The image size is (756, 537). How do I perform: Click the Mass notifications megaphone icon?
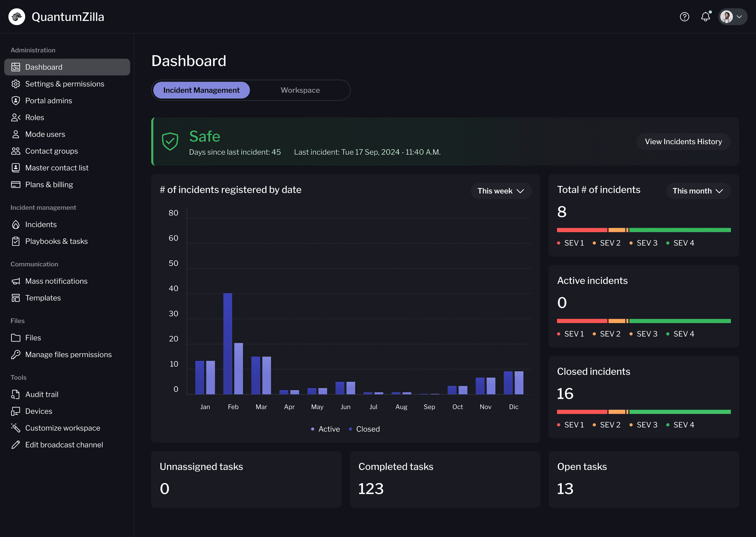(16, 281)
